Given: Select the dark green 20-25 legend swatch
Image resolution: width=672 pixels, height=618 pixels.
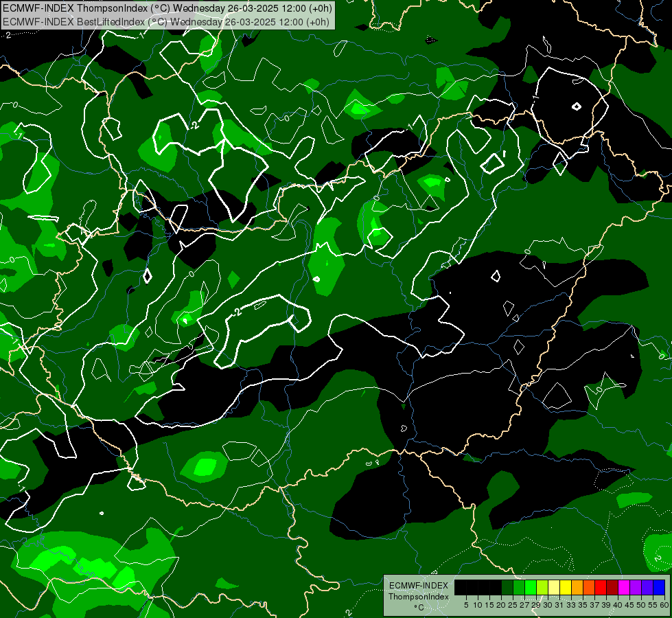Looking at the screenshot, I should 507,587.
